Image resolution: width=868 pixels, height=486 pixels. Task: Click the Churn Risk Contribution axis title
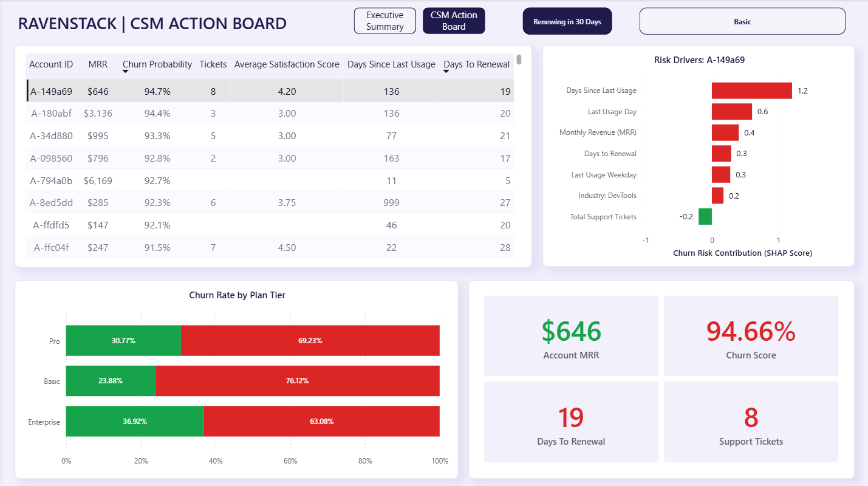742,253
